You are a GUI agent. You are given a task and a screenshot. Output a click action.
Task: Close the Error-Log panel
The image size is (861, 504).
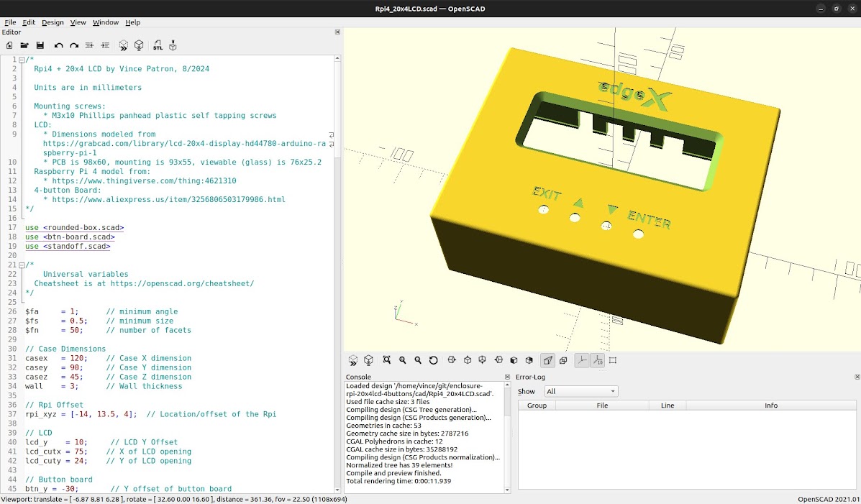tap(857, 377)
